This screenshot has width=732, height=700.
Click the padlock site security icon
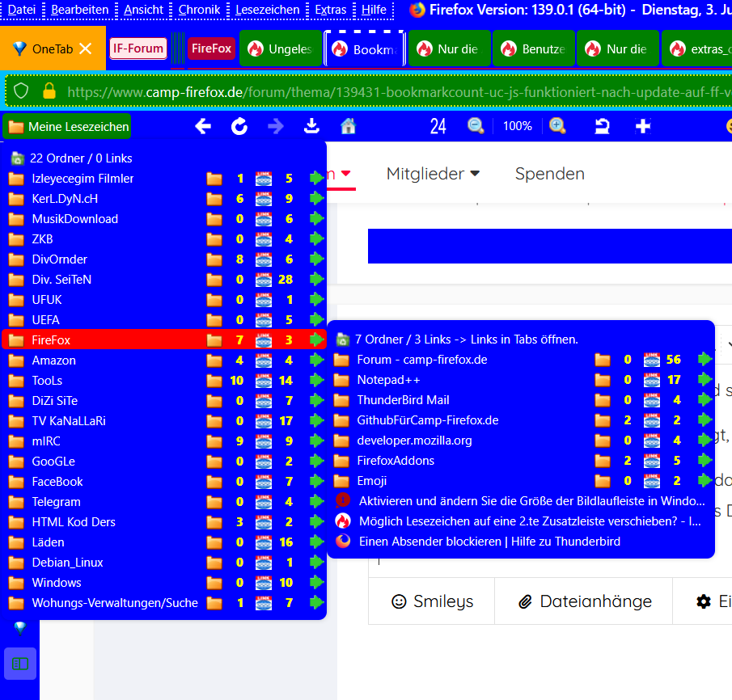(49, 91)
